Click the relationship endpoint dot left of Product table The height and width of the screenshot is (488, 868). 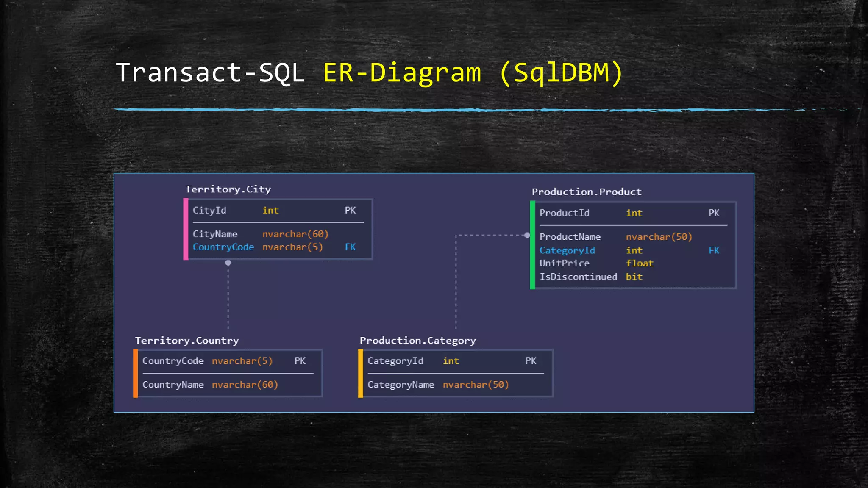(527, 235)
